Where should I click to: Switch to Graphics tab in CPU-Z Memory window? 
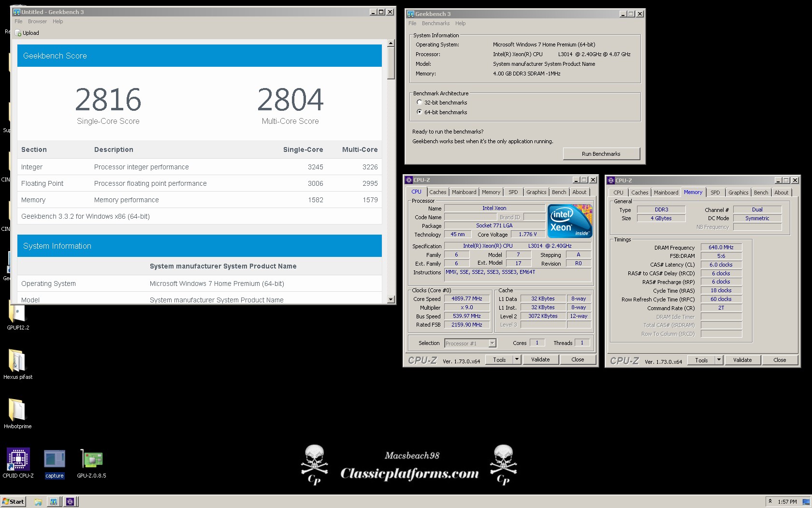coord(739,193)
